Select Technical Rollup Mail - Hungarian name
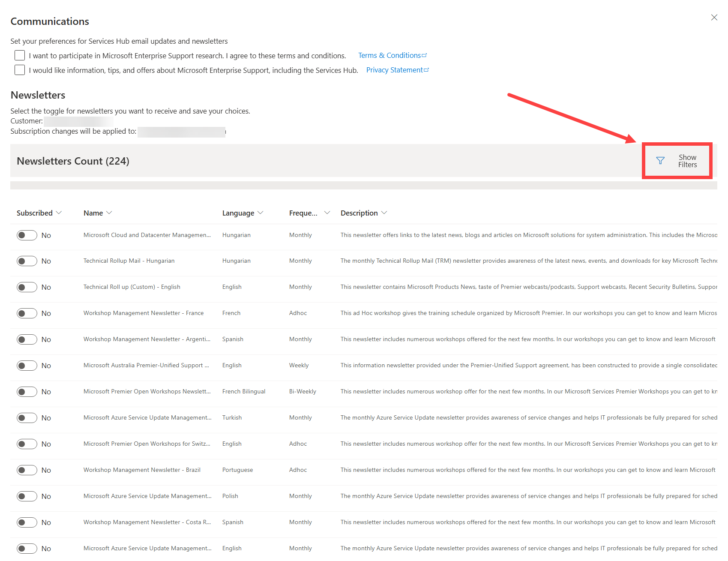The height and width of the screenshot is (561, 728). click(129, 261)
